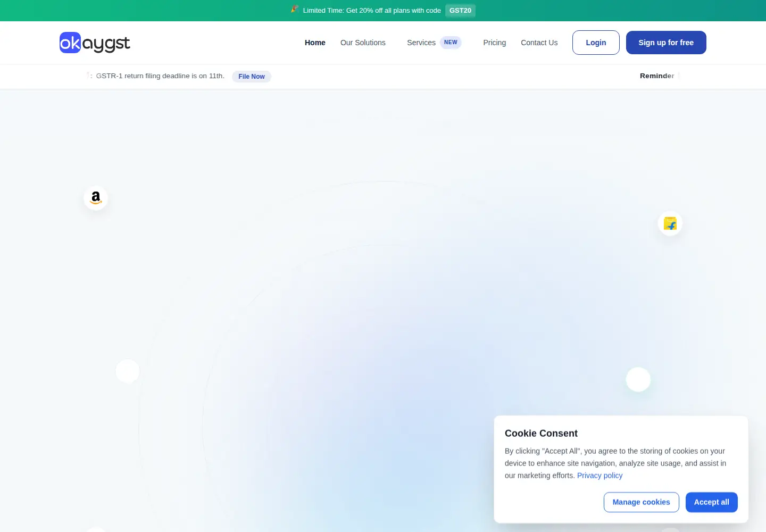This screenshot has width=766, height=532.
Task: Click the NEW badge beside Services
Action: [x=451, y=43]
